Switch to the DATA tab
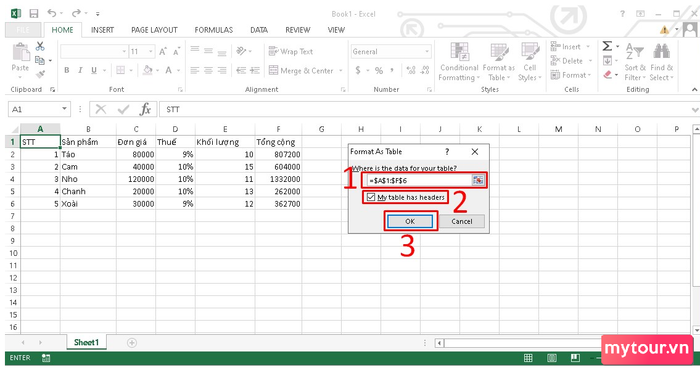Viewport: 700px width, 373px height. click(259, 30)
